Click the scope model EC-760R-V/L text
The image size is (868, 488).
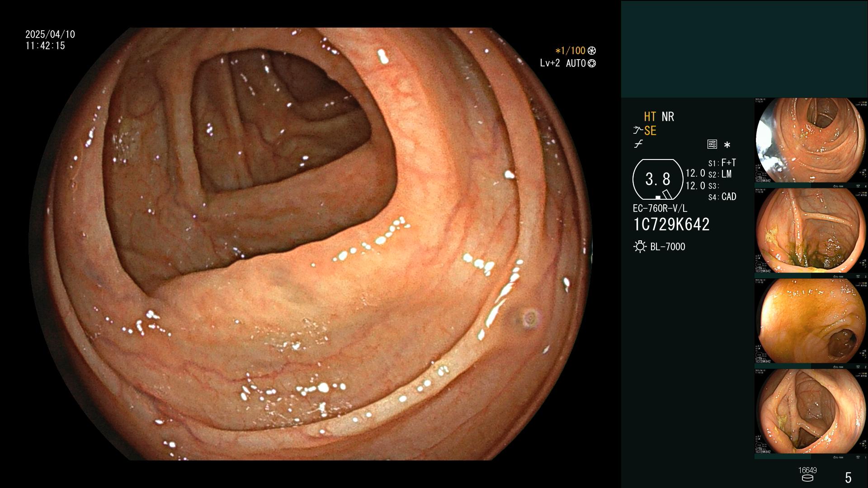click(660, 208)
